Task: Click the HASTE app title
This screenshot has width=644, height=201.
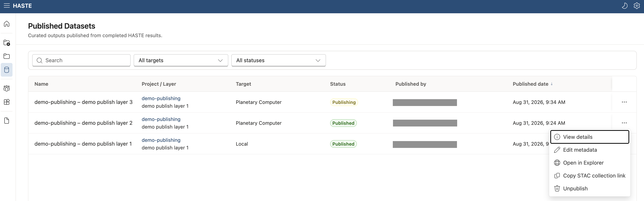Action: coord(22,6)
